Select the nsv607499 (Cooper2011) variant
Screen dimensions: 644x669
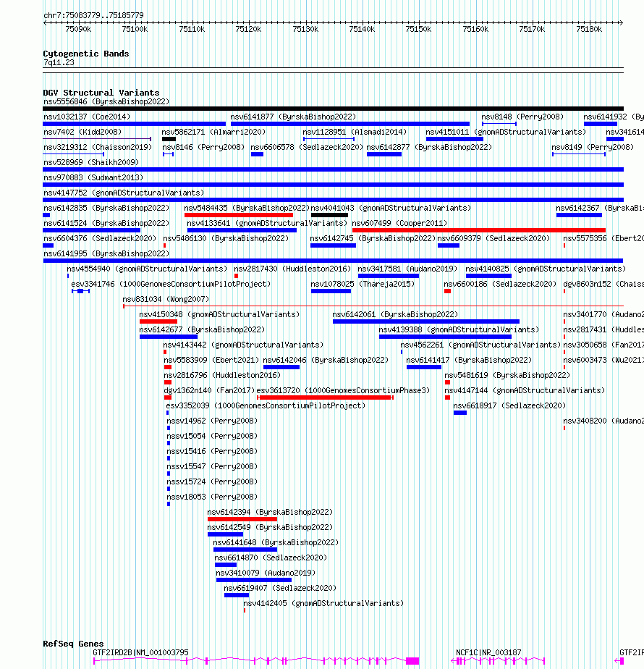pyautogui.click(x=399, y=223)
